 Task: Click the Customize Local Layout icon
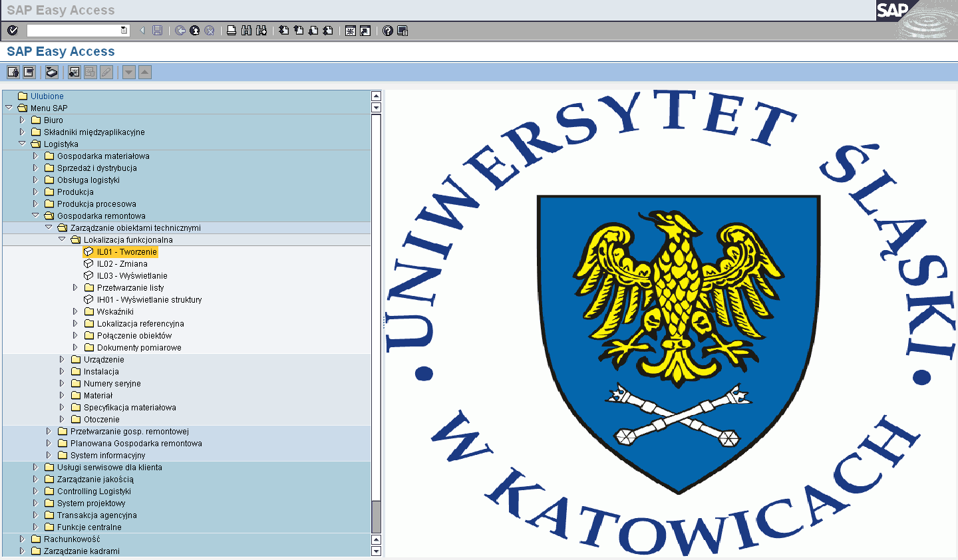pyautogui.click(x=402, y=31)
